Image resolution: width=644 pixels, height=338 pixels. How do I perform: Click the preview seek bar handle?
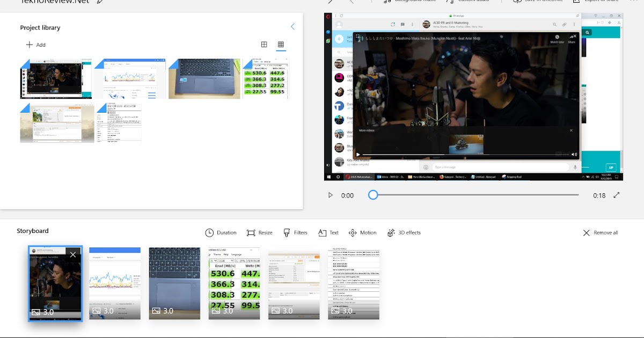(373, 195)
